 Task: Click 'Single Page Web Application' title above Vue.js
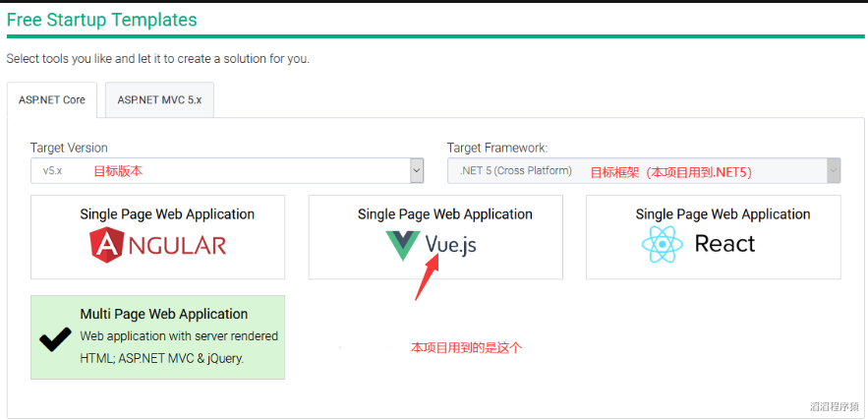coord(445,214)
